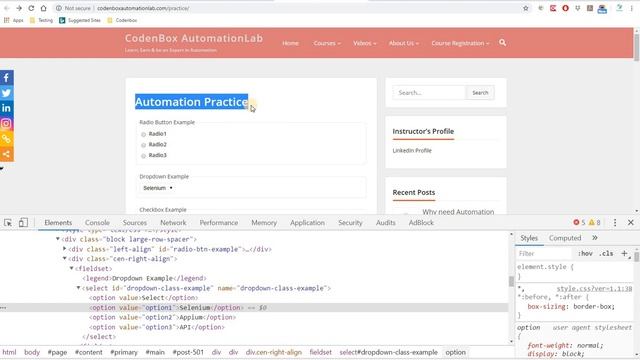Image resolution: width=640 pixels, height=360 pixels.
Task: Switch to the Sources tab
Action: coord(135,222)
